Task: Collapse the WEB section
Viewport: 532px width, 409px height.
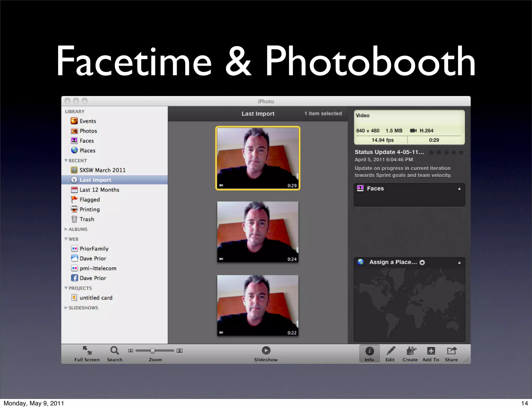Action: tap(66, 239)
